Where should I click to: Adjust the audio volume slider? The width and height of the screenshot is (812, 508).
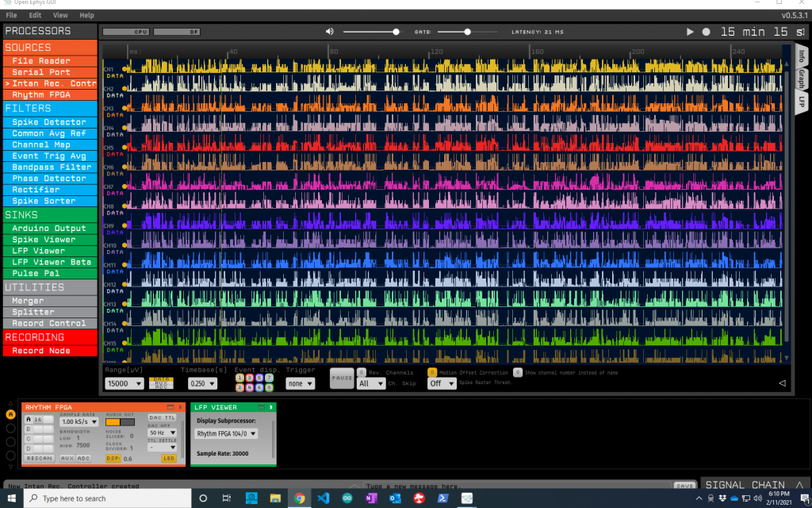(395, 32)
